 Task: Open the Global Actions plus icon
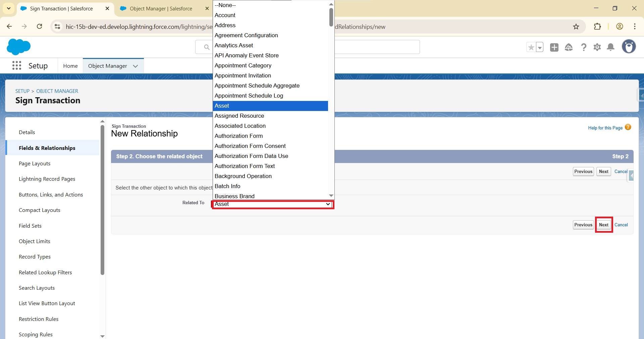pos(554,47)
